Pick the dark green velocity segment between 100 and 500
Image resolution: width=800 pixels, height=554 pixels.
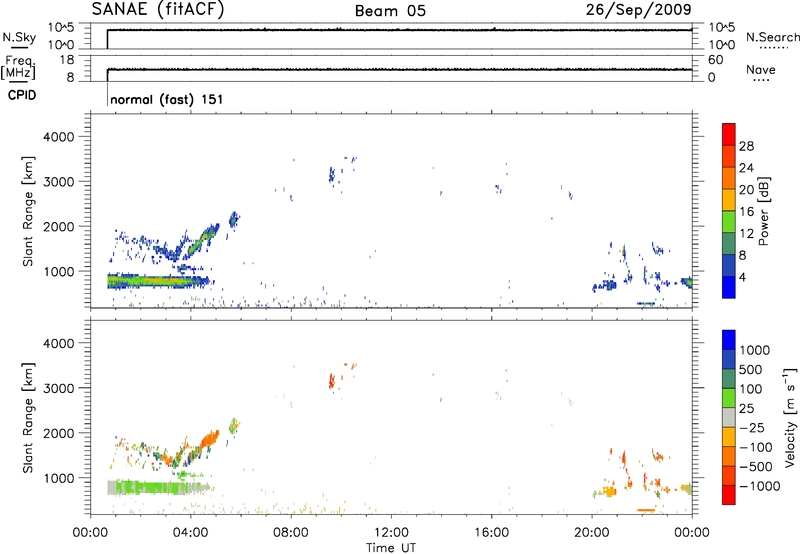tap(729, 379)
